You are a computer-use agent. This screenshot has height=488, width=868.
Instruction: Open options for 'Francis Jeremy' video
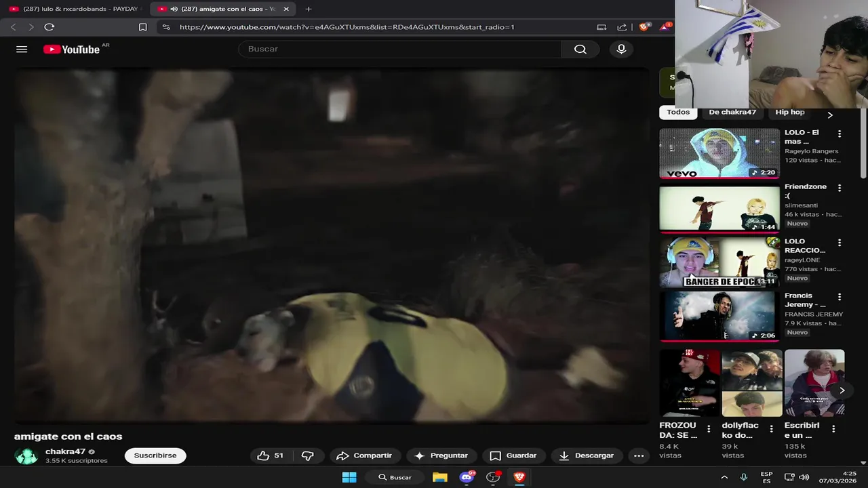(840, 297)
